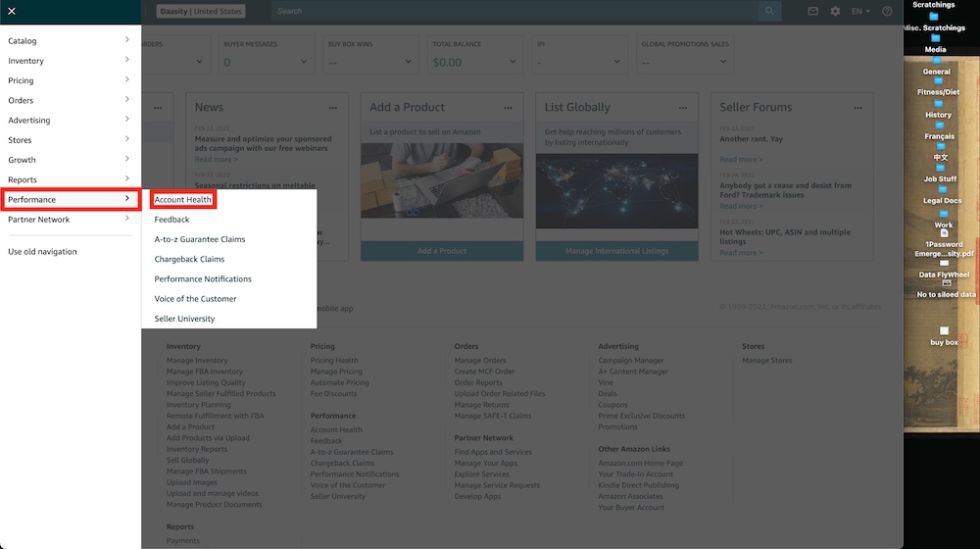The image size is (980, 549).
Task: Focus the Search input field
Action: [x=515, y=11]
